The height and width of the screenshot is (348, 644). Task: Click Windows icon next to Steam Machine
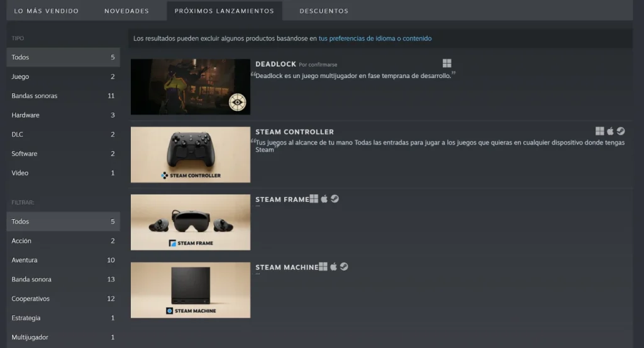323,267
